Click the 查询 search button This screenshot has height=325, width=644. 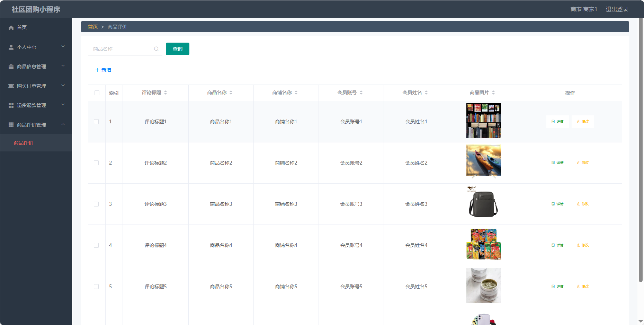tap(178, 49)
